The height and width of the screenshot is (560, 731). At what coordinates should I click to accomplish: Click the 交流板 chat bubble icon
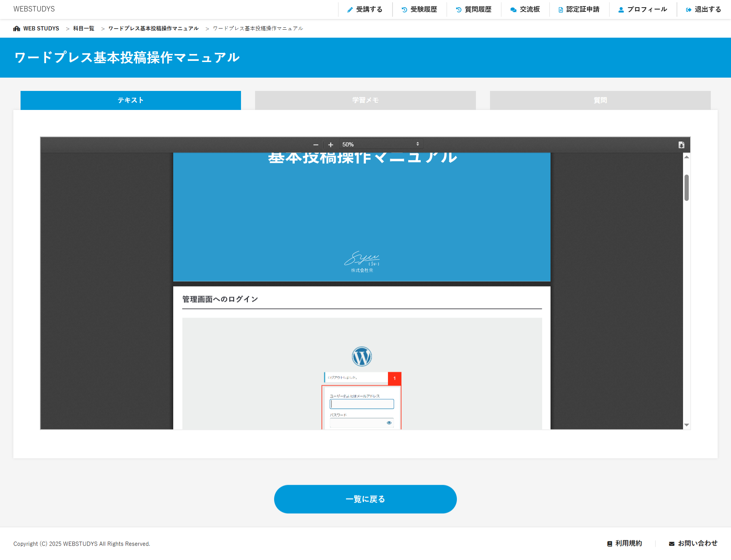[x=513, y=9]
